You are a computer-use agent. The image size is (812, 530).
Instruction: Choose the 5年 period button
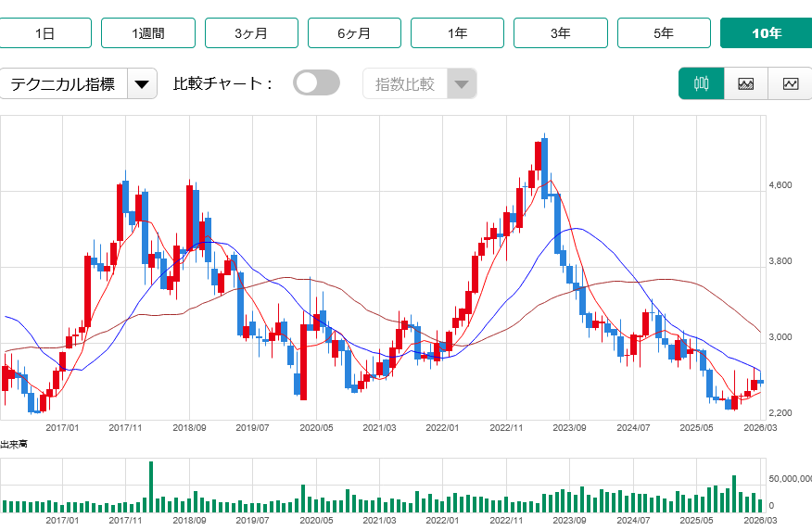pos(663,33)
